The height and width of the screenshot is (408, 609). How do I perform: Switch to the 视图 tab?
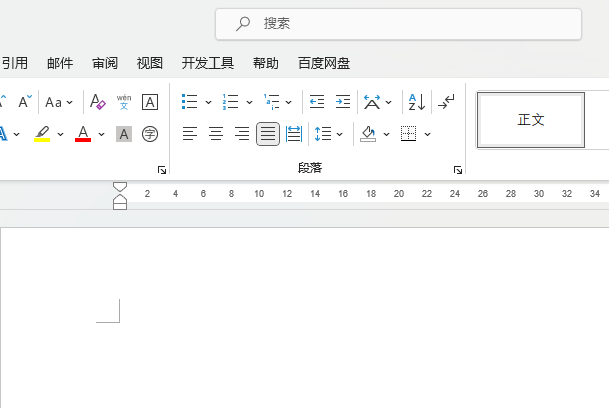(x=150, y=63)
